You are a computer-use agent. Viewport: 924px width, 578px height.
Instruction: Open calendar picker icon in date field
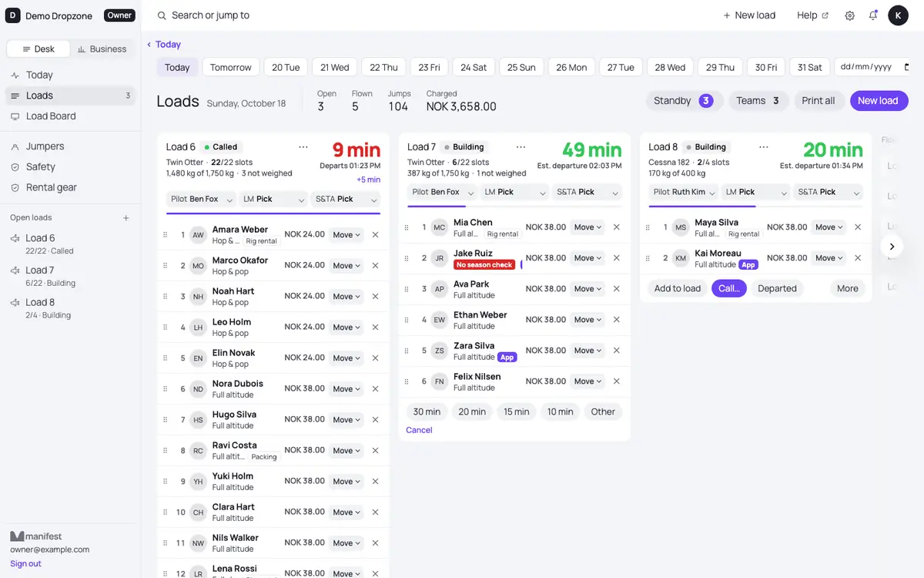tap(905, 67)
